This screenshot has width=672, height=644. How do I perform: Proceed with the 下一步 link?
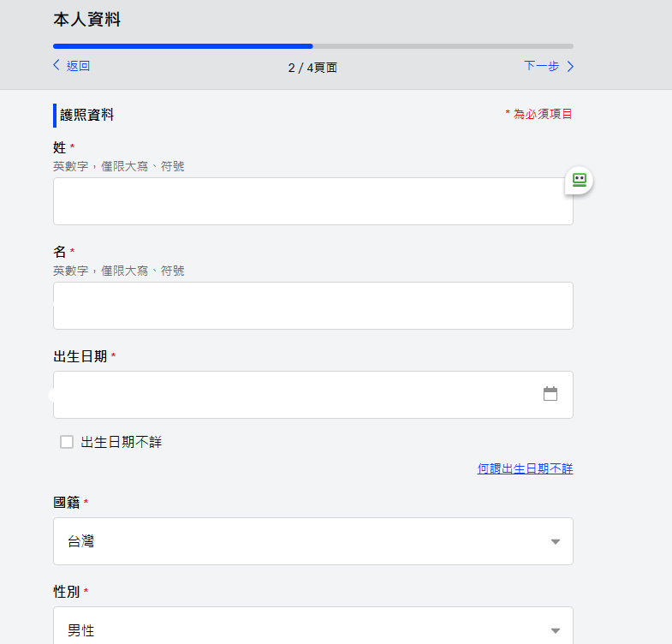click(x=542, y=66)
